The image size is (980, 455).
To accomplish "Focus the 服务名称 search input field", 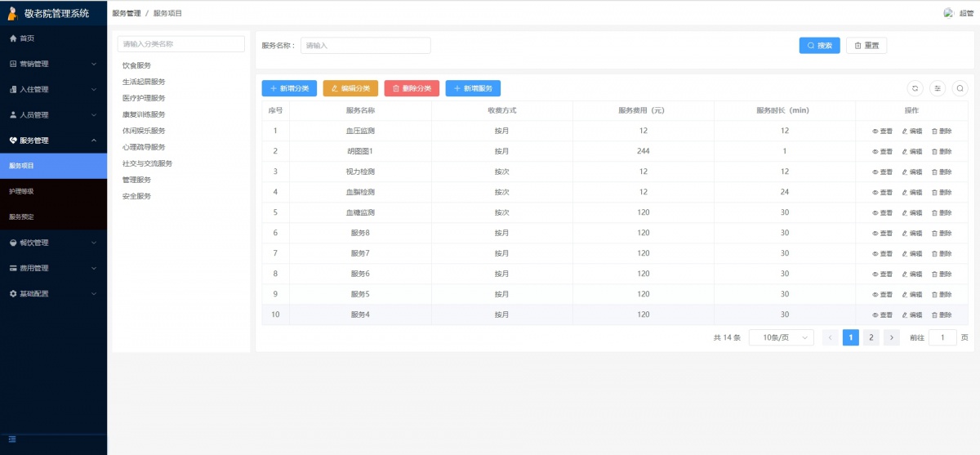I will point(365,46).
